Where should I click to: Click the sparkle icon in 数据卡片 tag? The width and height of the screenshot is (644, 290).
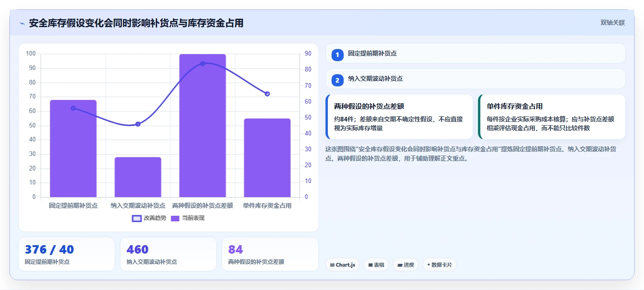(x=429, y=265)
